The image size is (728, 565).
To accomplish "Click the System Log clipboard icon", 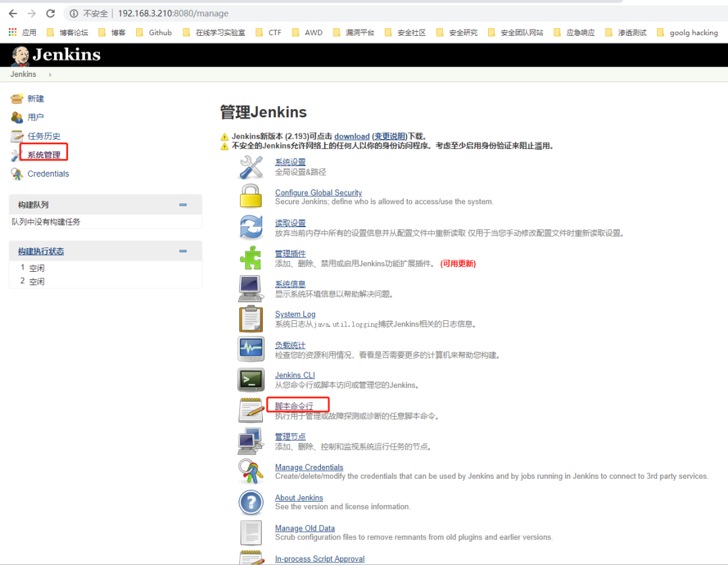I will tap(251, 318).
